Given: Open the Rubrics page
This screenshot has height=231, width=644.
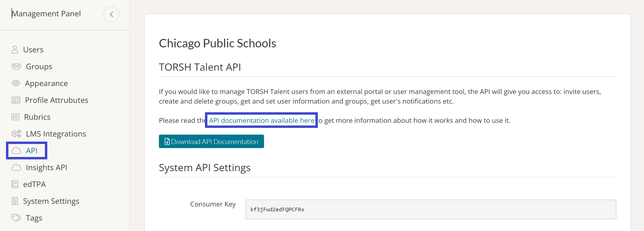Looking at the screenshot, I should pyautogui.click(x=37, y=117).
